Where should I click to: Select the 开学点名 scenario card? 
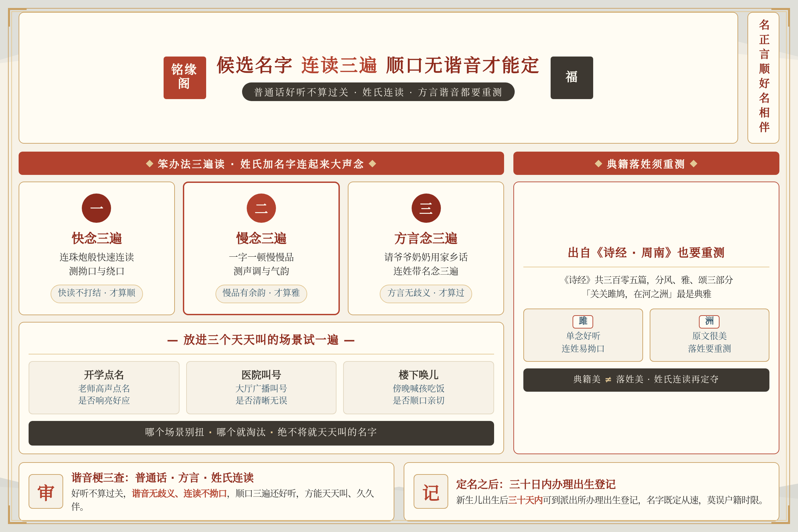(x=104, y=387)
